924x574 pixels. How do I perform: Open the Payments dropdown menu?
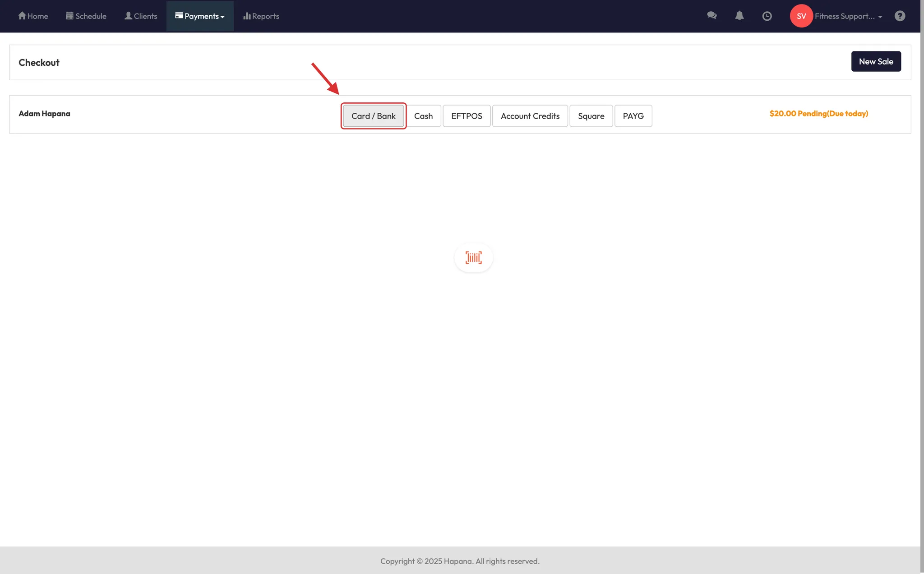200,16
